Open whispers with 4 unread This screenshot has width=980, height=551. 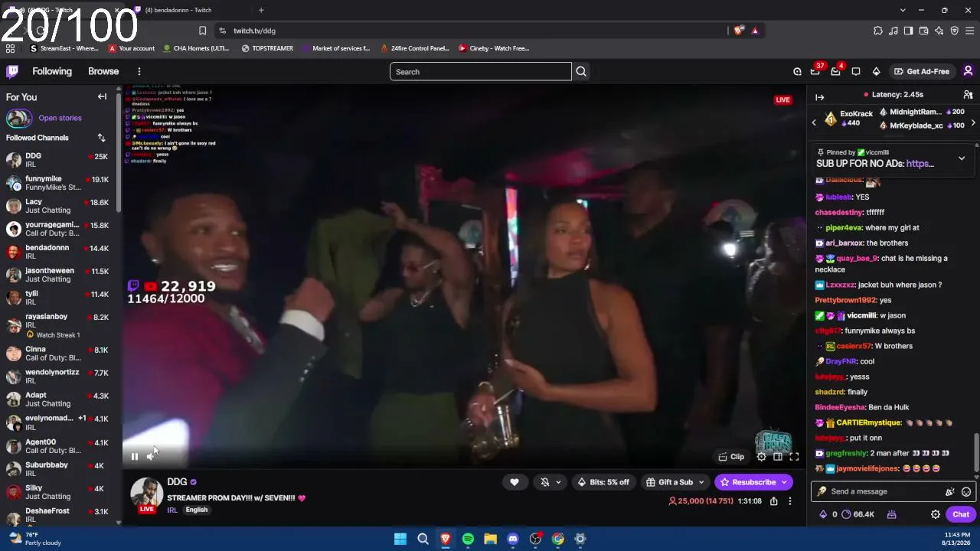click(836, 71)
